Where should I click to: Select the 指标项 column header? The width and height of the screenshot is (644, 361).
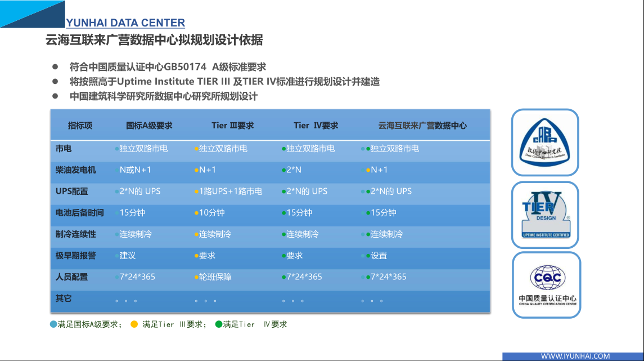point(80,126)
